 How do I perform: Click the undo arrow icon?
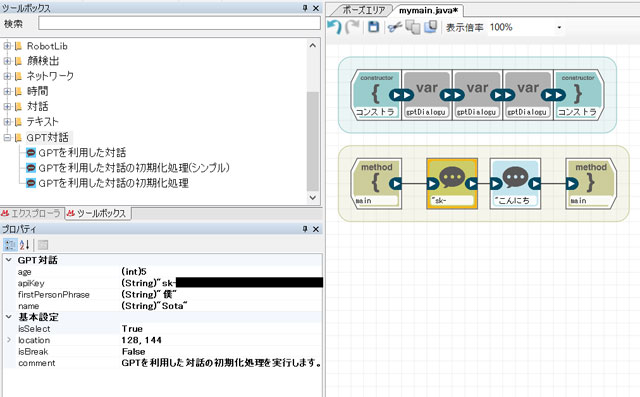click(334, 27)
